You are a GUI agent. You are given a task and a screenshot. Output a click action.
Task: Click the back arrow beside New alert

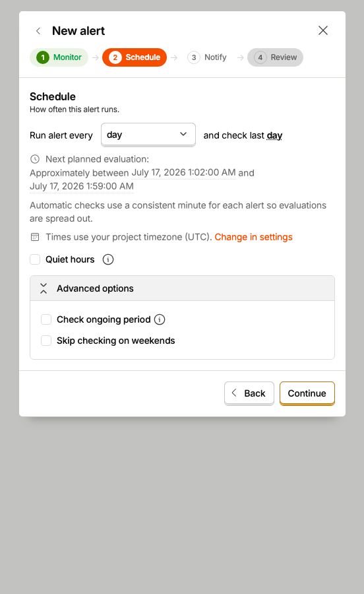38,31
